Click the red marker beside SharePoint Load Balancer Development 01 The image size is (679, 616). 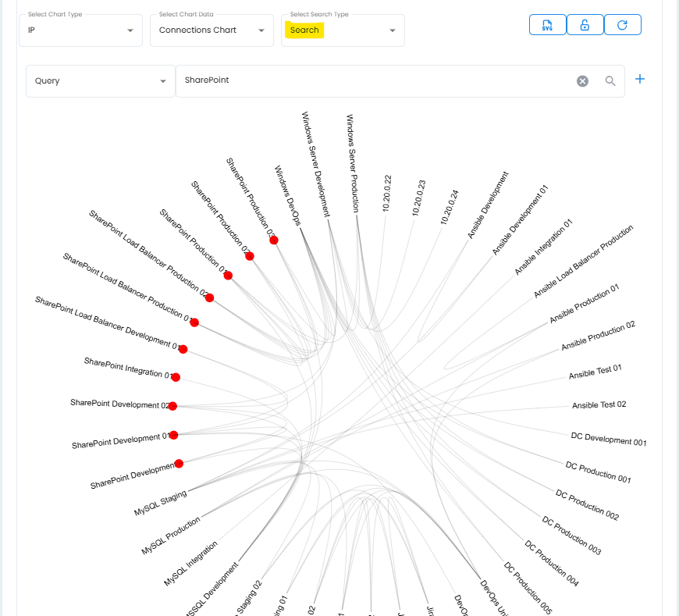(183, 349)
